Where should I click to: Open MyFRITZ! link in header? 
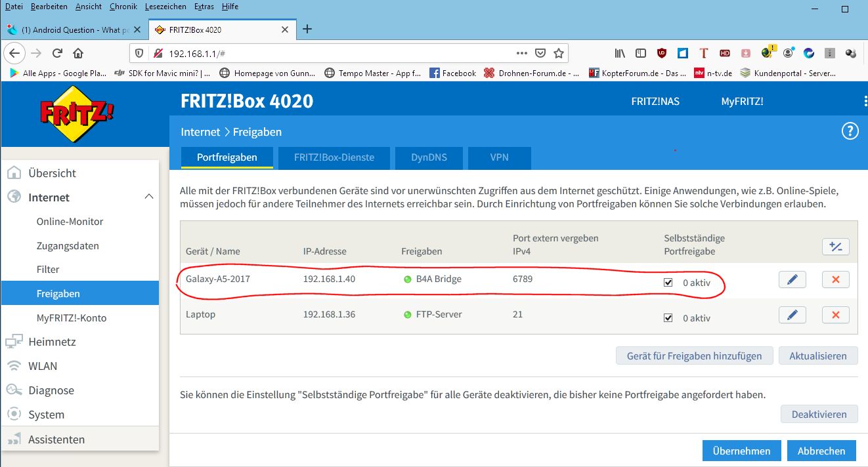(742, 101)
